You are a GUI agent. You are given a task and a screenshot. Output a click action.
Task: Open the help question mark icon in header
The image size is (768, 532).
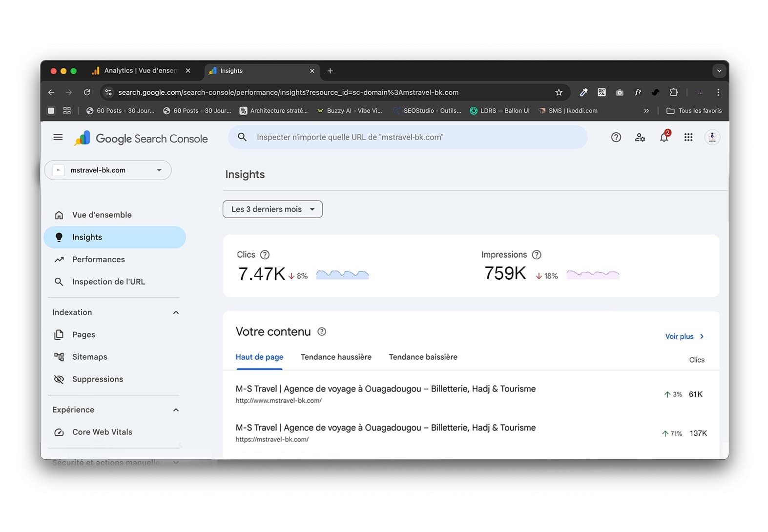click(616, 138)
